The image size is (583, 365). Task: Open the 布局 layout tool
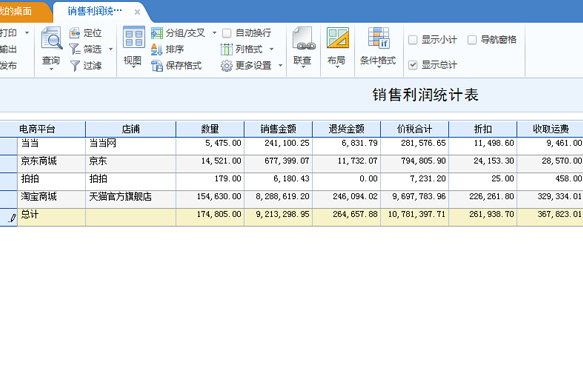tap(338, 38)
